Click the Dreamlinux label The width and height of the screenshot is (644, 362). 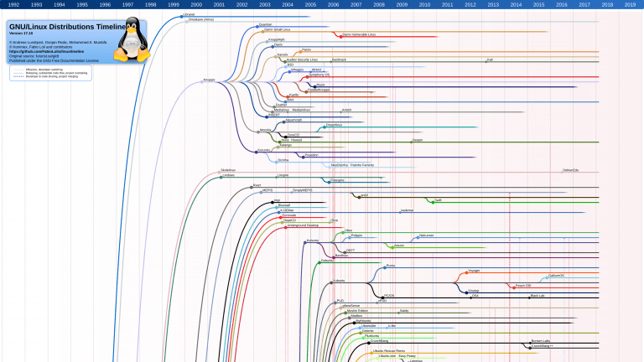point(334,125)
